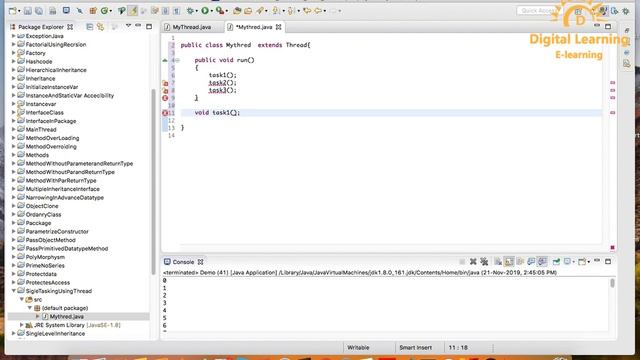The image size is (640, 360).
Task: Open Package Explorer view menu triangle
Action: (x=128, y=26)
